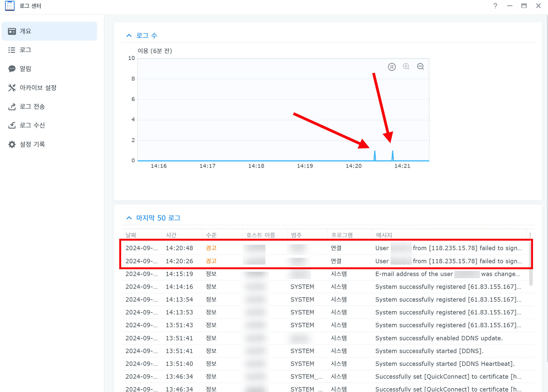Open the 알림 notifications section

25,69
